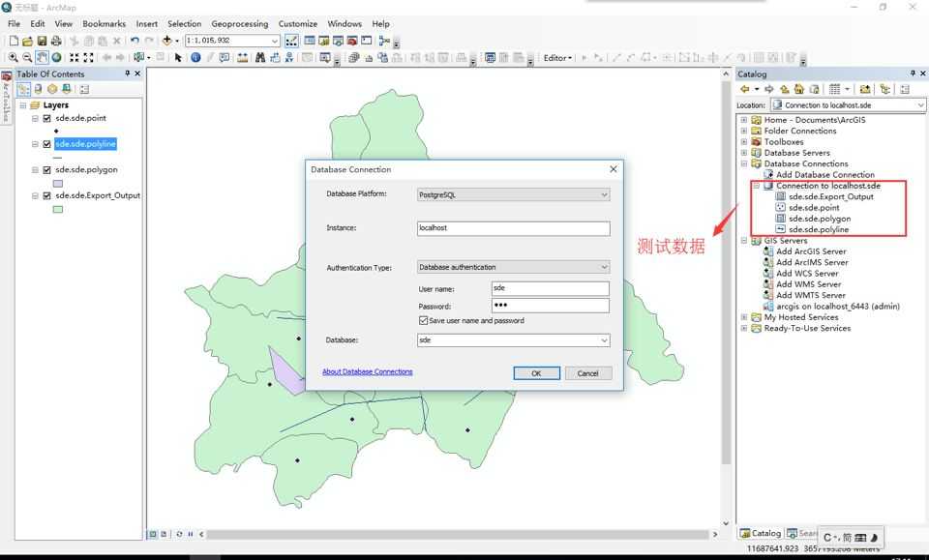Toggle Save user name and password

pos(423,320)
